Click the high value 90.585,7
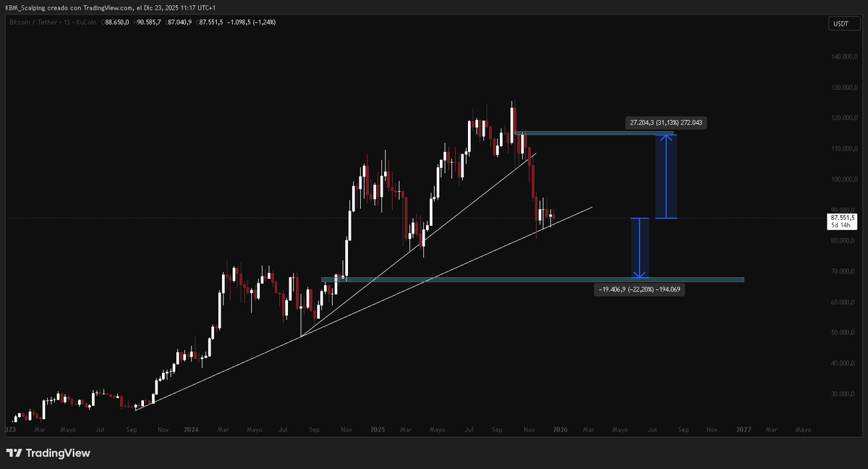This screenshot has height=469, width=868. click(x=148, y=22)
